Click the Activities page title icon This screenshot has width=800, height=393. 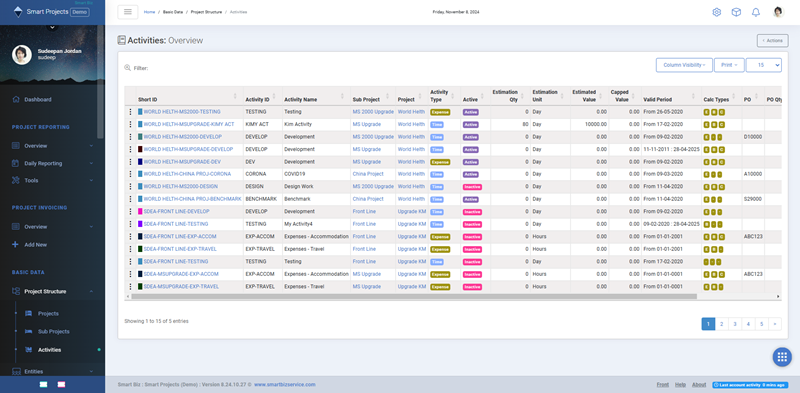click(121, 40)
